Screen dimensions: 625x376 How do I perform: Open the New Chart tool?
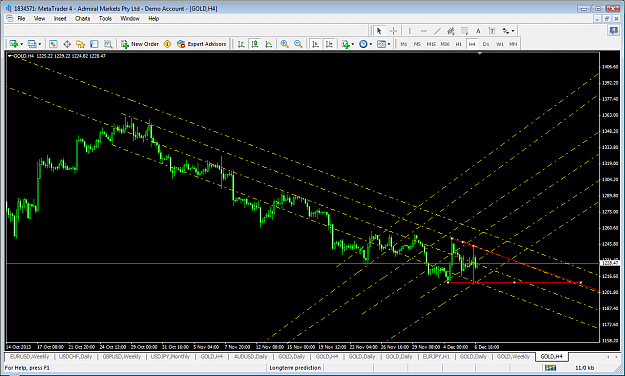point(14,44)
